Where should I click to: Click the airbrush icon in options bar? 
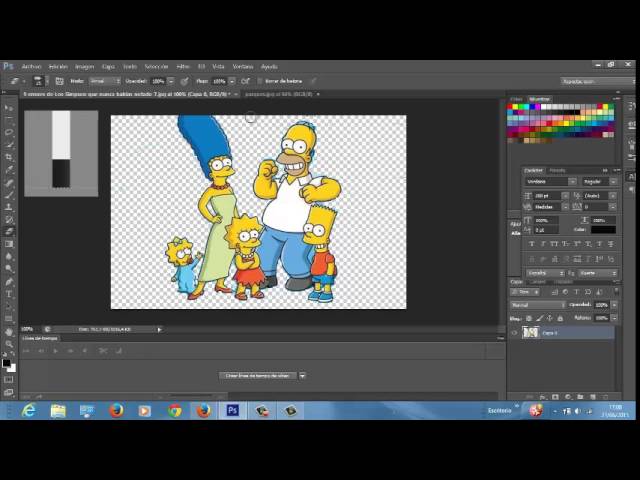tap(245, 81)
